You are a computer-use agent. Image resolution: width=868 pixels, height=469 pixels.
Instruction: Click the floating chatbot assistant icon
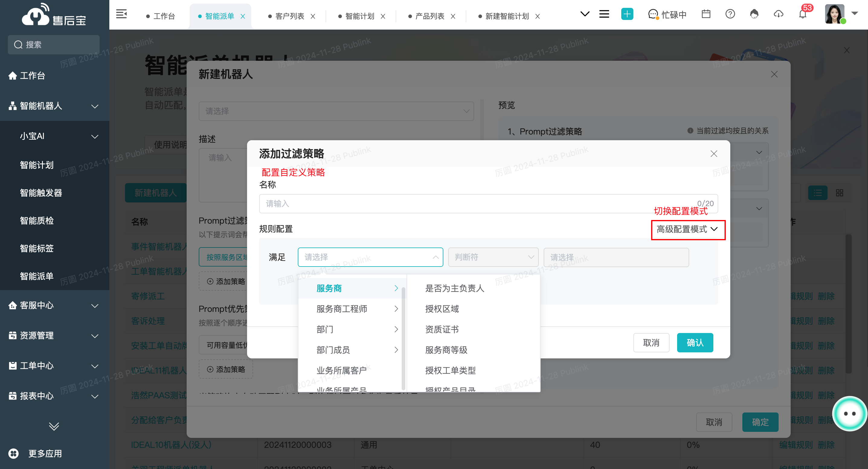(x=850, y=413)
